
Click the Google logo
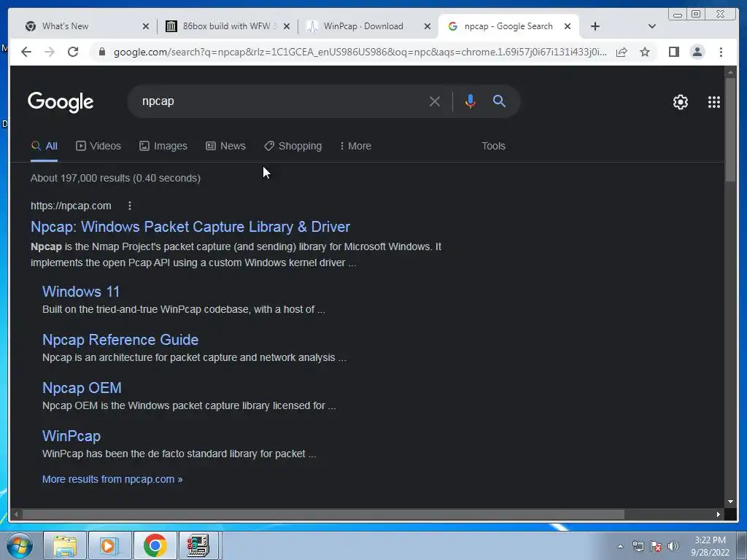pos(61,102)
